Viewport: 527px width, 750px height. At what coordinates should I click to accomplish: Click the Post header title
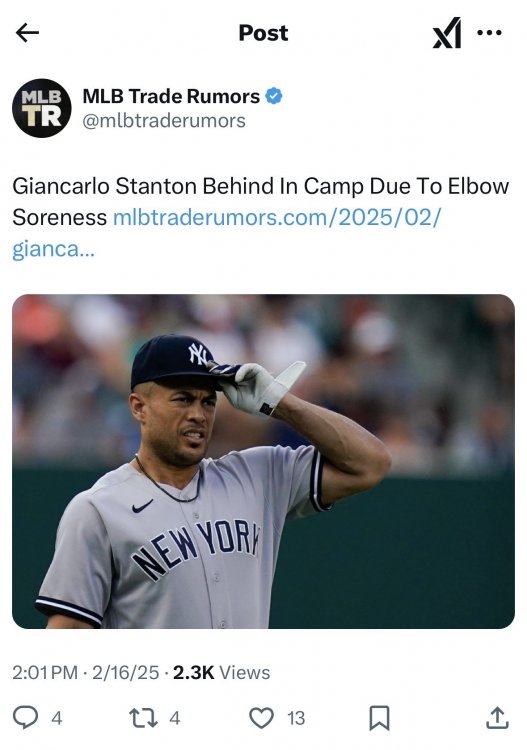point(264,33)
